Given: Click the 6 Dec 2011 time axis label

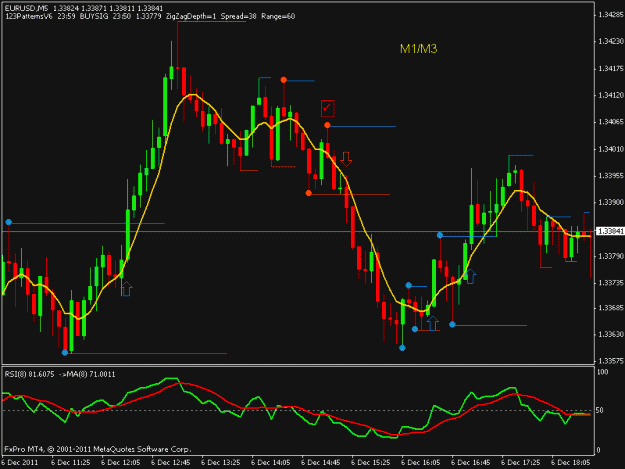Looking at the screenshot, I should tap(20, 462).
